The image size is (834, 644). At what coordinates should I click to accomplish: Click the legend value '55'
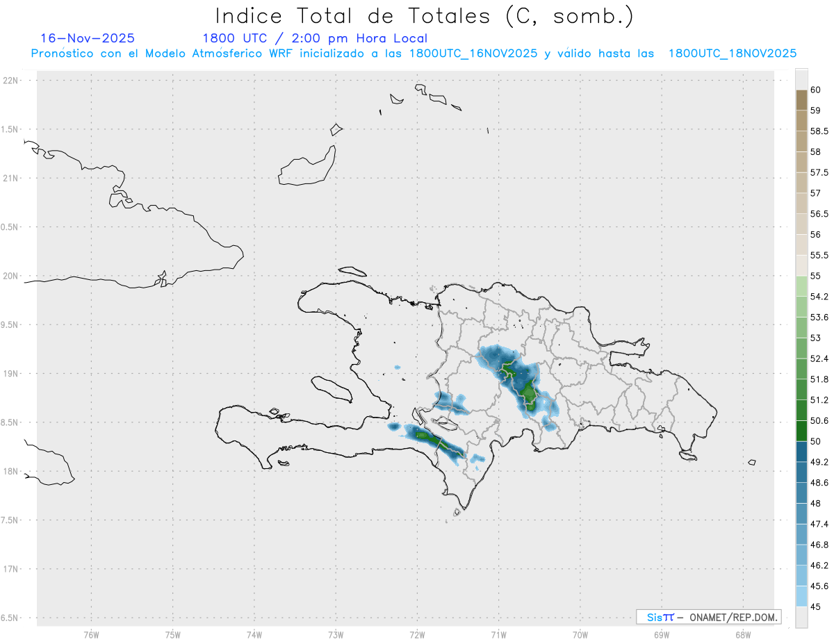(815, 276)
